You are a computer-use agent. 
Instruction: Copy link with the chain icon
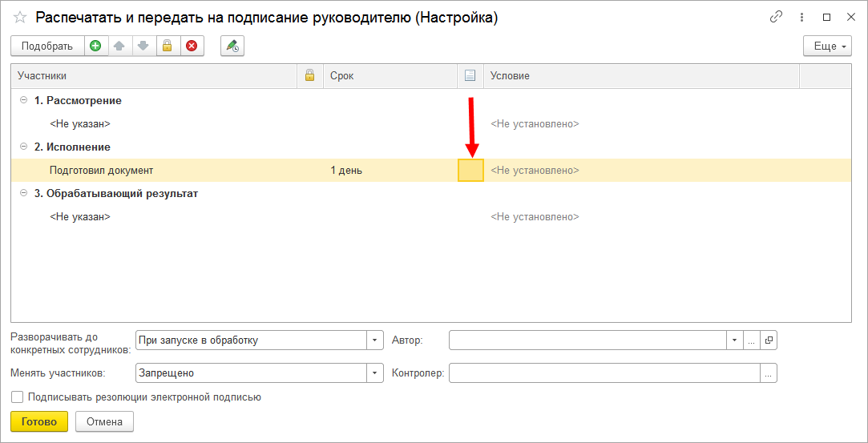[776, 17]
